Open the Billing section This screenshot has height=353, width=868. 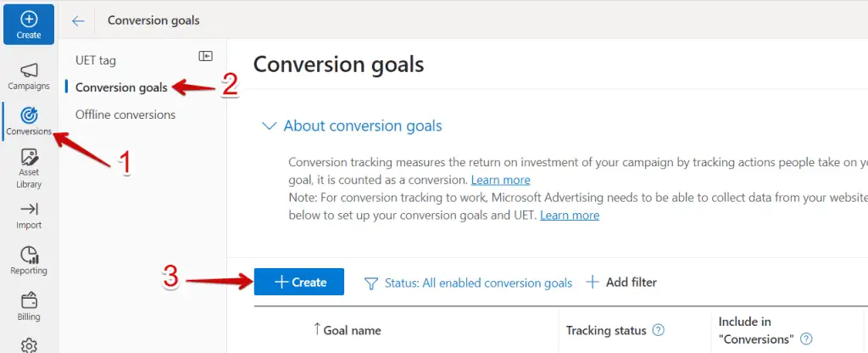(x=29, y=307)
